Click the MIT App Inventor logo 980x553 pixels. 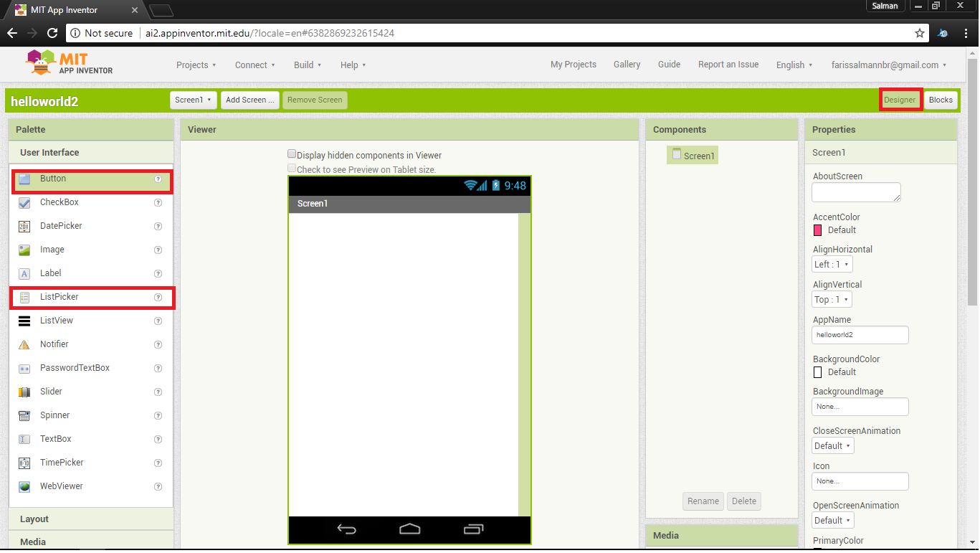70,63
